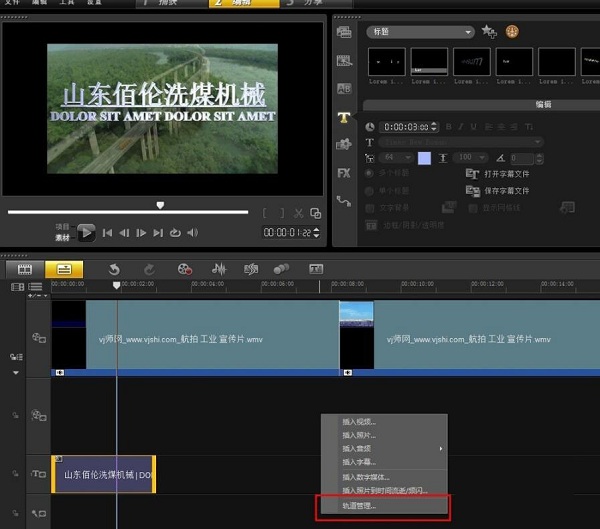Click the voice track header icon
Viewport: 600px width, 529px height.
(x=39, y=513)
